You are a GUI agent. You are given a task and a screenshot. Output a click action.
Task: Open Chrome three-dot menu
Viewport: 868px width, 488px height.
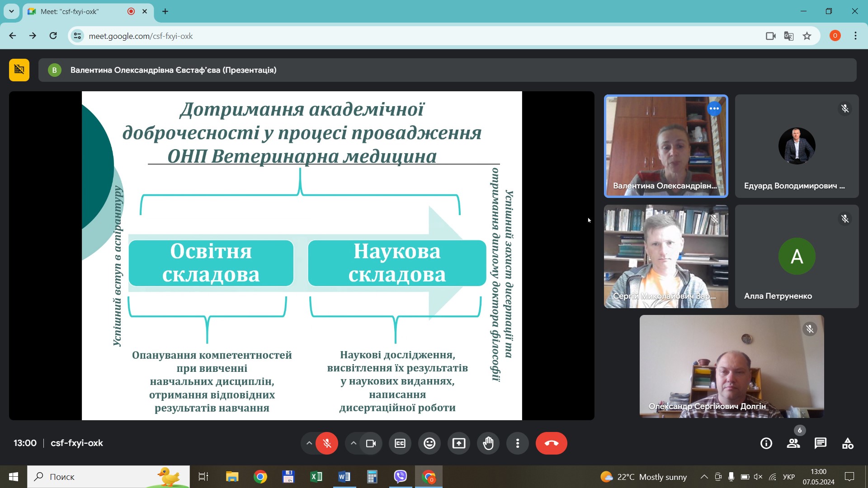855,36
